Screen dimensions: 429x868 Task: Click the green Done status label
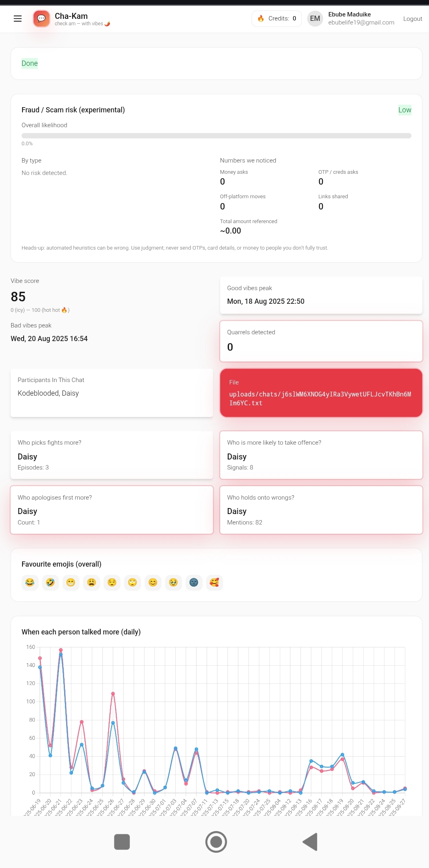coord(30,63)
